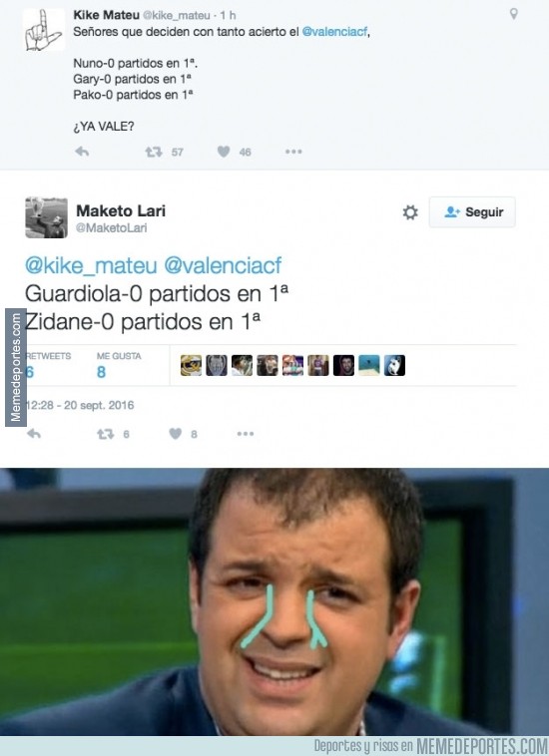Image resolution: width=549 pixels, height=756 pixels.
Task: Open first liker avatar in the row
Action: tap(191, 365)
